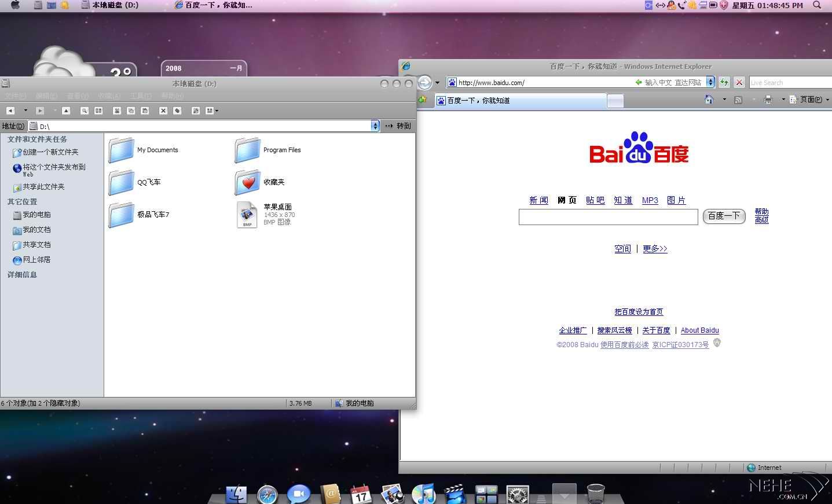This screenshot has width=832, height=504.
Task: Click the IE Refresh button
Action: 724,82
